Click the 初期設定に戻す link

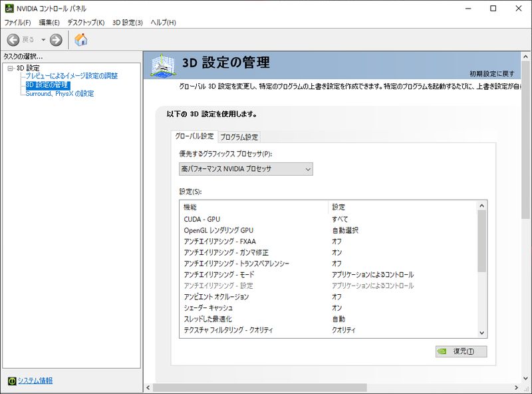[492, 74]
